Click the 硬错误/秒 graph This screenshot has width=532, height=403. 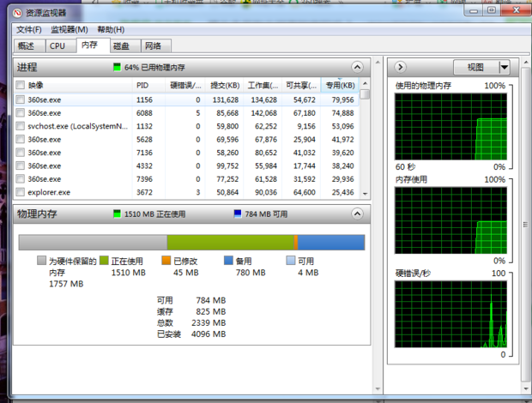(450, 314)
